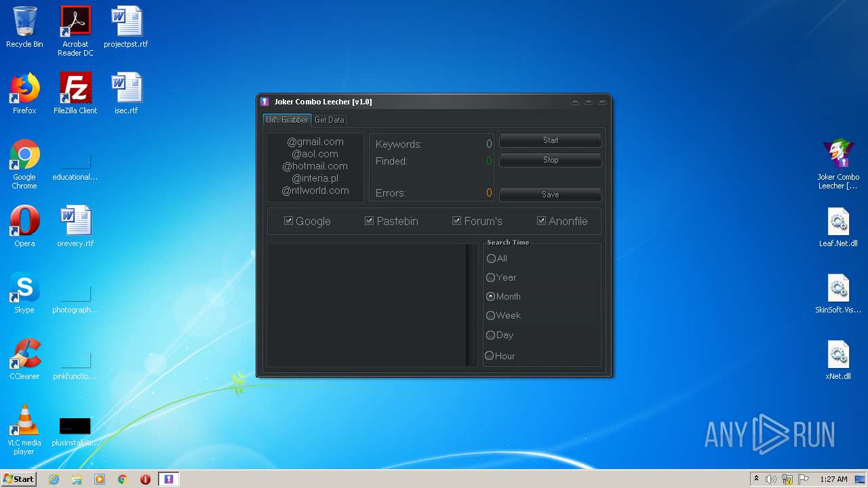
Task: Click the @aol.com keyword entry
Action: click(315, 154)
